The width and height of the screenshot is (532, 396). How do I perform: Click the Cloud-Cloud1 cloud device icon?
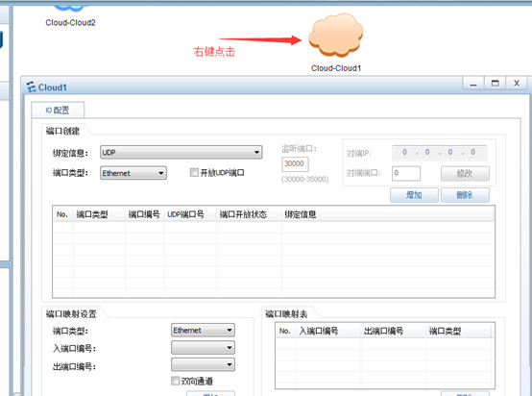click(x=335, y=35)
